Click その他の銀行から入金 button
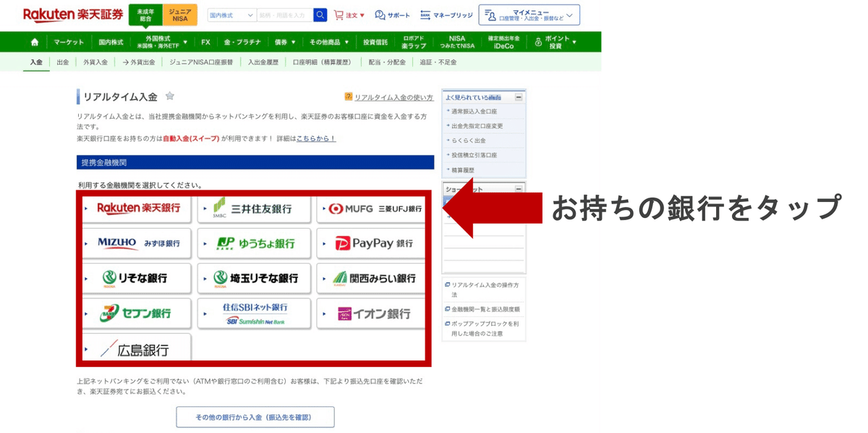 255,417
